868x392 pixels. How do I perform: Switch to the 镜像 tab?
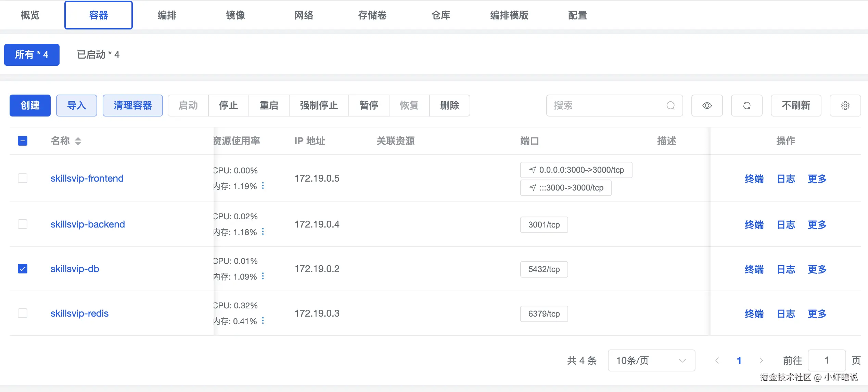tap(235, 15)
